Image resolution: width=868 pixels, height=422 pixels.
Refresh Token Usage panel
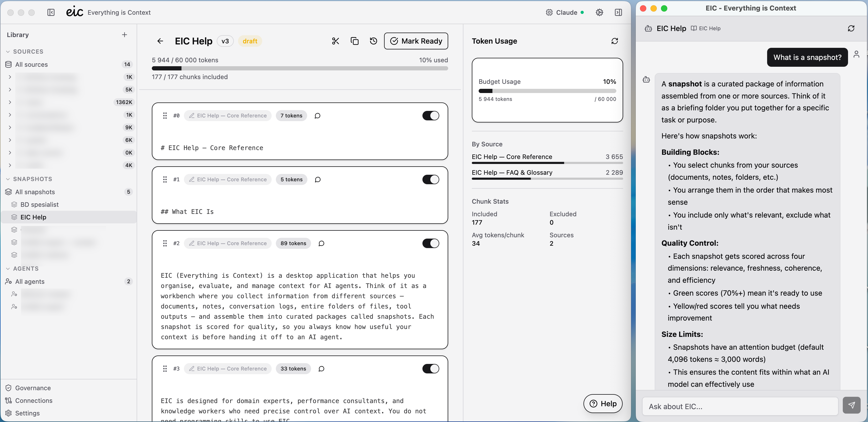click(x=614, y=41)
